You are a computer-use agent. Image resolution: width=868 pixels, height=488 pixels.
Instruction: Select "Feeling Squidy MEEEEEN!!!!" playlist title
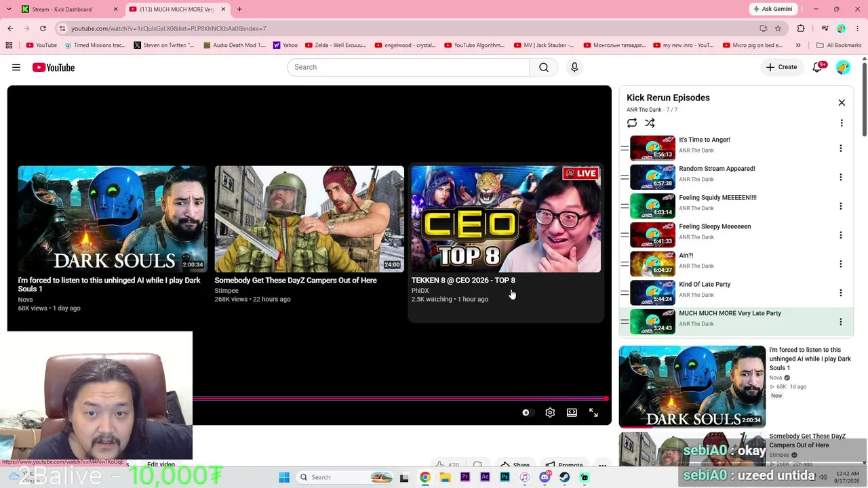pyautogui.click(x=717, y=198)
